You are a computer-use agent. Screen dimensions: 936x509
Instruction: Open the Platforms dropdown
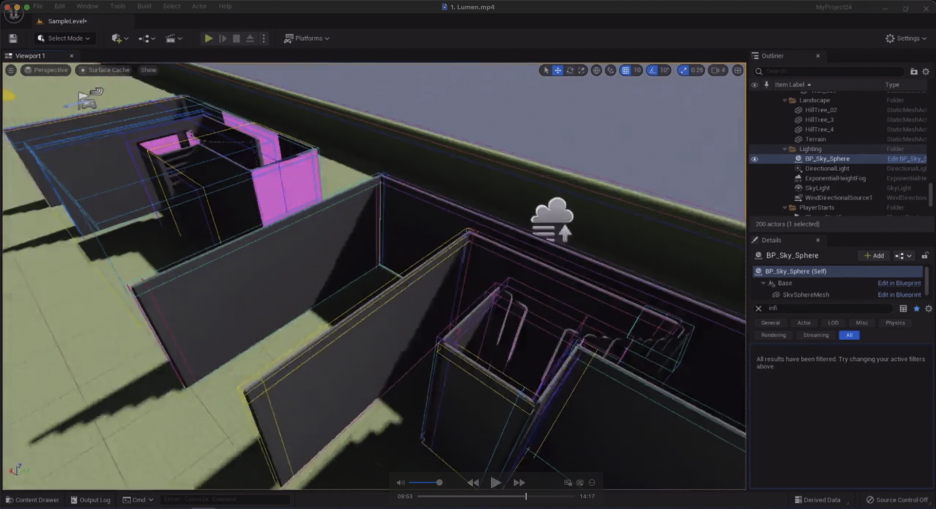[x=307, y=38]
